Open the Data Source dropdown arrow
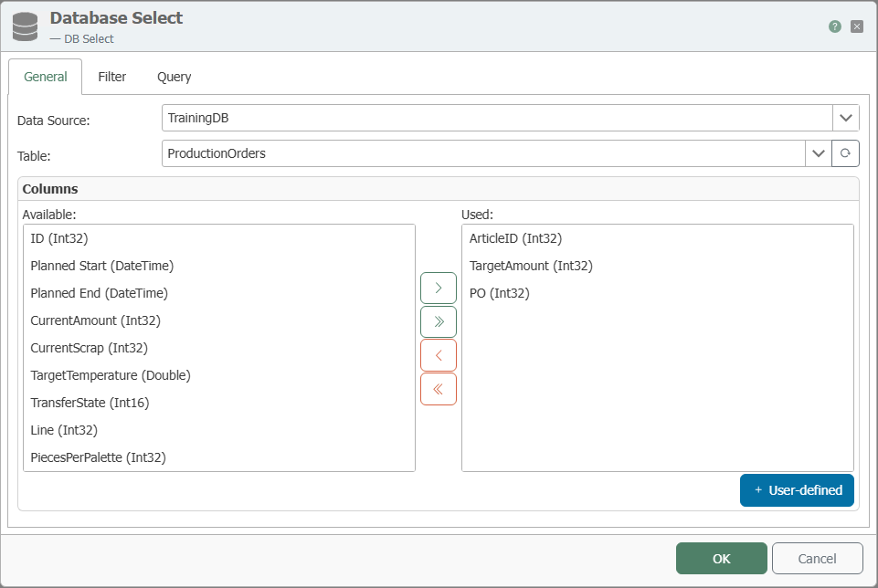 tap(845, 118)
